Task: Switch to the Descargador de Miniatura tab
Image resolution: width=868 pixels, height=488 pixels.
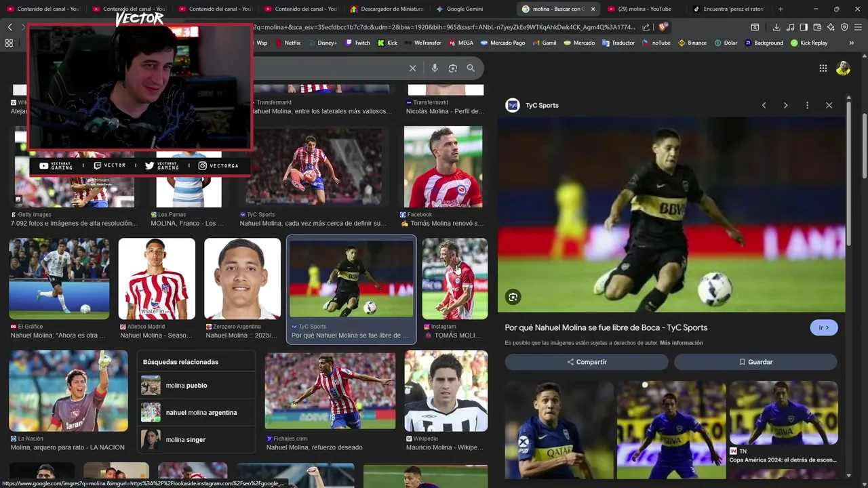Action: 387,9
